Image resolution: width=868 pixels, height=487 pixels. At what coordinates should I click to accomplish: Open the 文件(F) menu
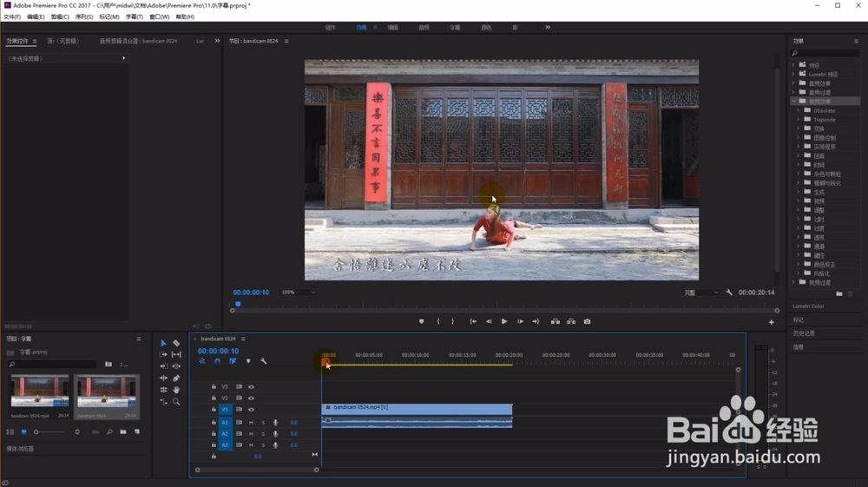[x=12, y=17]
